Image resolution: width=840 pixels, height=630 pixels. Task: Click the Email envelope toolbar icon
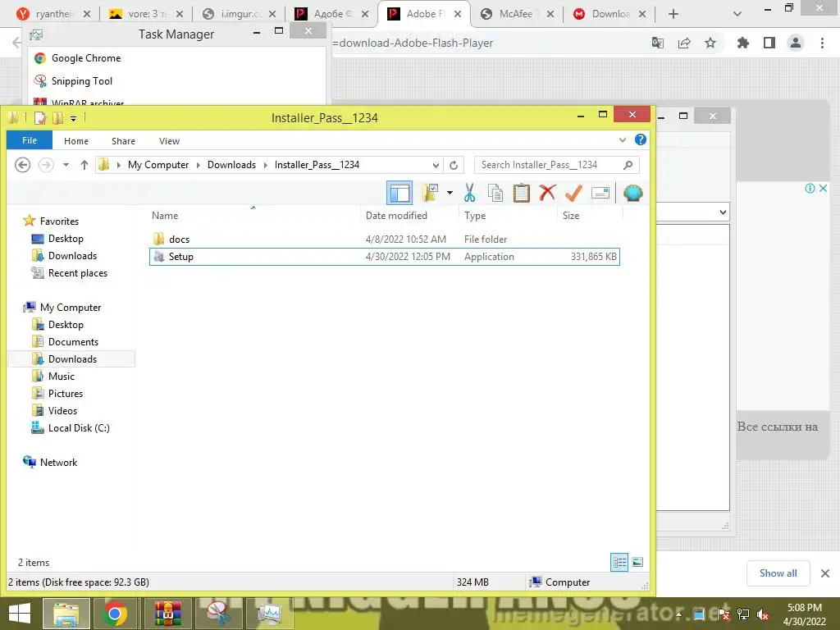(x=600, y=193)
